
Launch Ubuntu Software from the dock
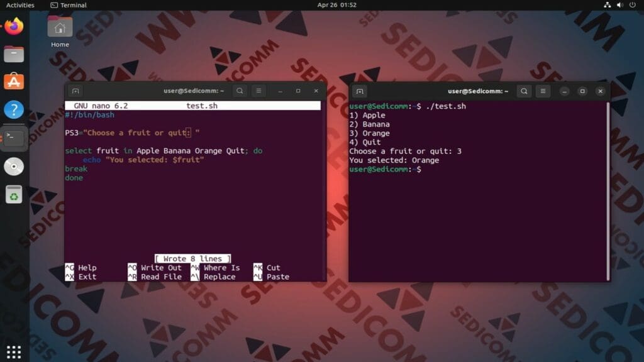coord(14,81)
